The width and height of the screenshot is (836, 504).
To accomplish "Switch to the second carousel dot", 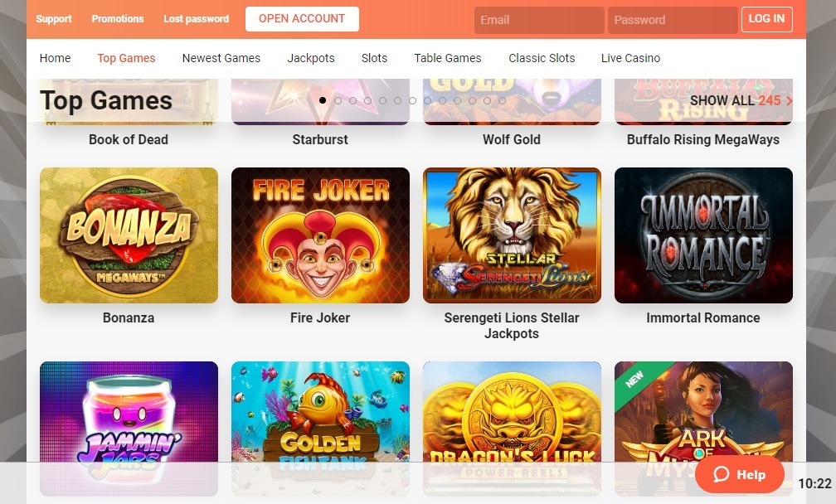I will (338, 100).
